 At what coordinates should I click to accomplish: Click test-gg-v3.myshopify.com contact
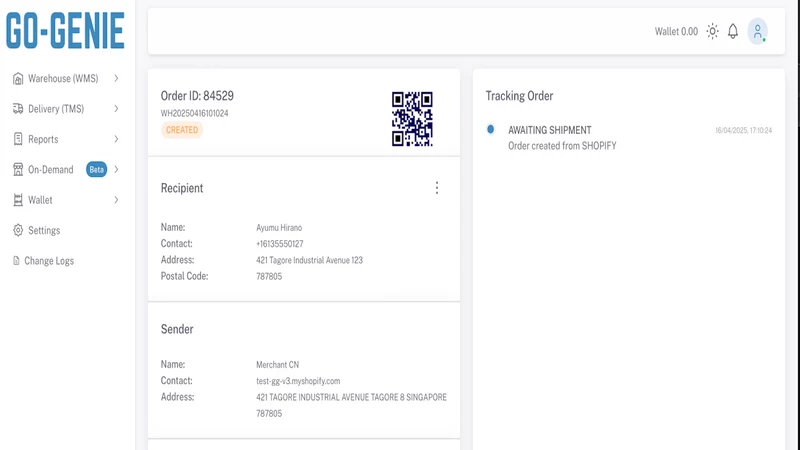pos(298,381)
